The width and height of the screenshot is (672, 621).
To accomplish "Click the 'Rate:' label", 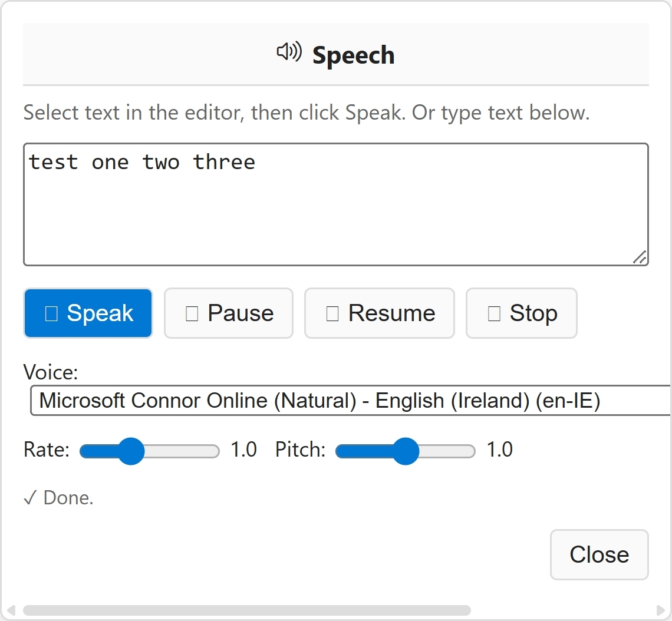I will pos(47,450).
